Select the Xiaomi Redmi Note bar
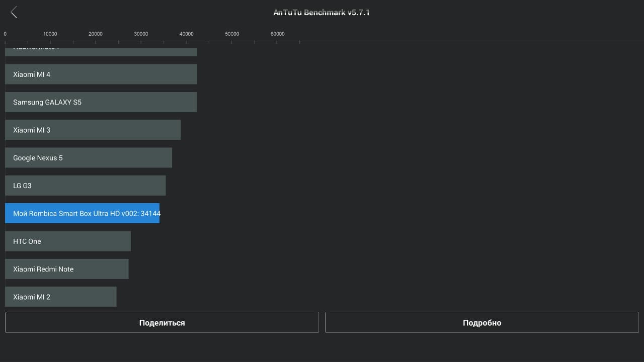The image size is (644, 362). coord(66,269)
